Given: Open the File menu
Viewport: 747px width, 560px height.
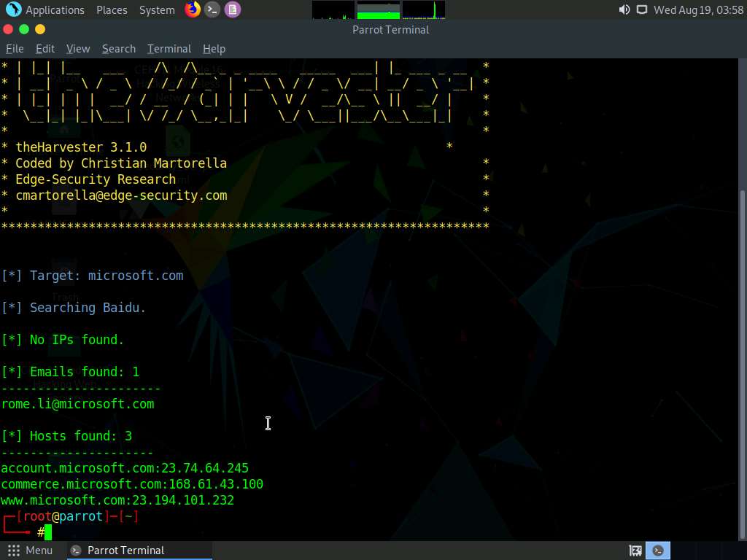Looking at the screenshot, I should pos(15,49).
